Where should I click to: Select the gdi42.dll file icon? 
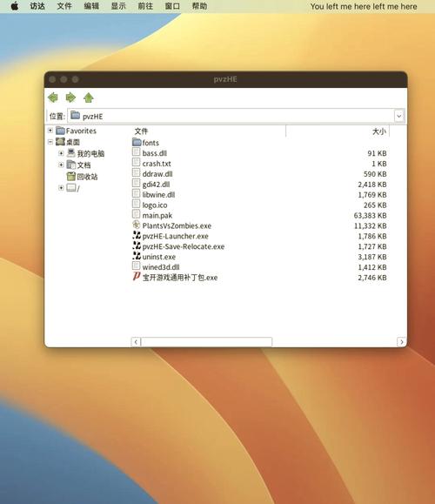tap(137, 184)
